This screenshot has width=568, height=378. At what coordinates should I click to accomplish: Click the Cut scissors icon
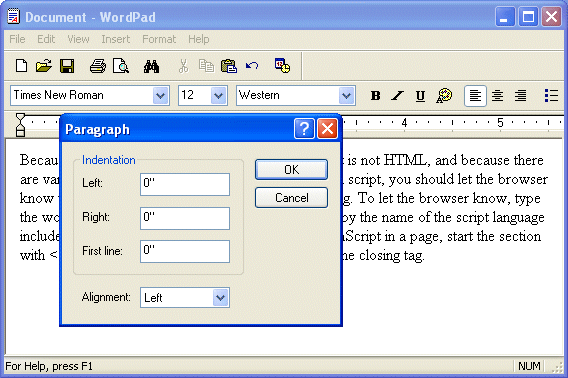pos(184,66)
